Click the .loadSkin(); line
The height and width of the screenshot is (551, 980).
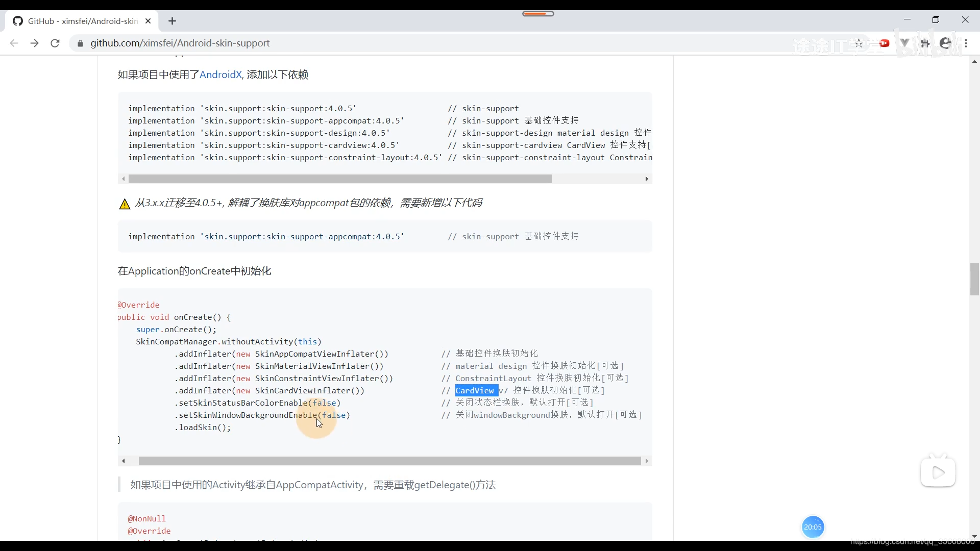pos(203,428)
